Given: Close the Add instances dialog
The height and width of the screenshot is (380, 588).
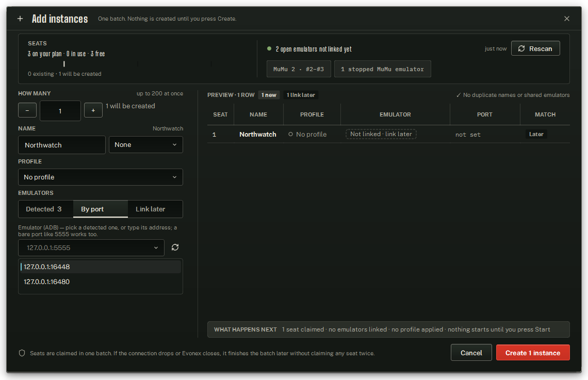Looking at the screenshot, I should tap(567, 19).
